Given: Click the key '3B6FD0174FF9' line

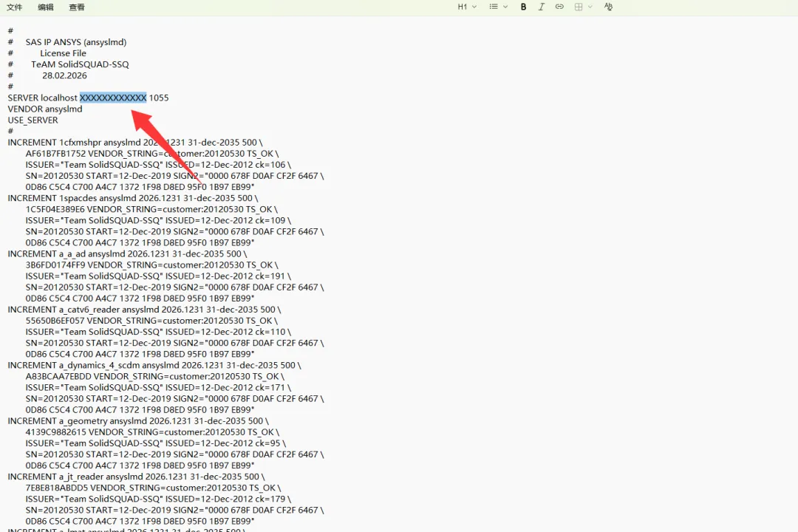Looking at the screenshot, I should (x=151, y=265).
